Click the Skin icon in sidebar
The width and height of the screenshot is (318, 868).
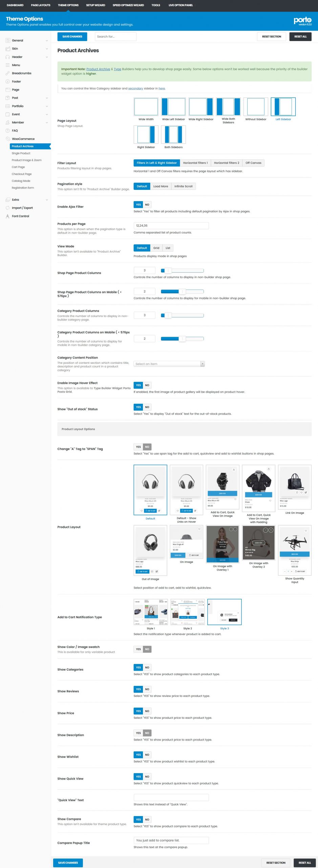pyautogui.click(x=8, y=49)
